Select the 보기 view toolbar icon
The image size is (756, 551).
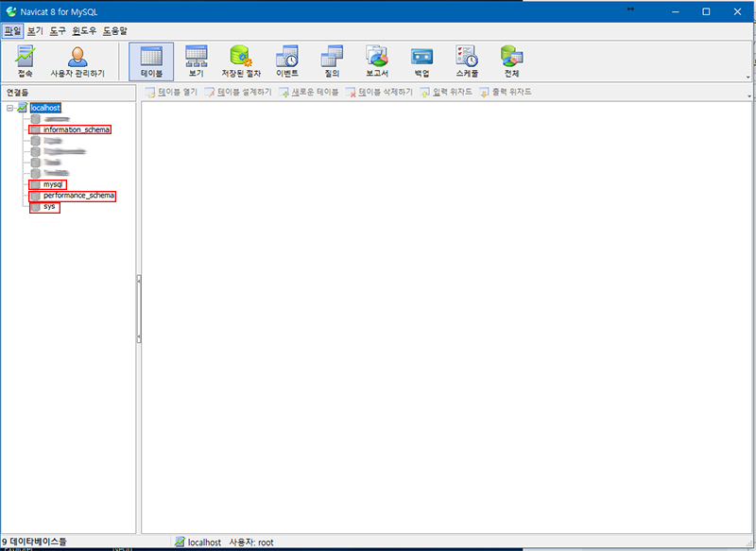tap(197, 60)
